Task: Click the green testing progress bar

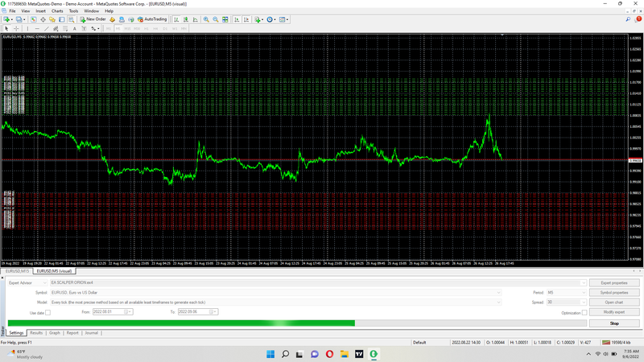Action: (x=181, y=323)
